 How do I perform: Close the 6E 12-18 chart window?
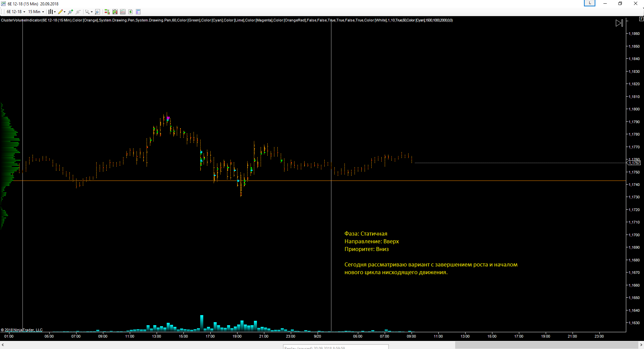point(636,3)
